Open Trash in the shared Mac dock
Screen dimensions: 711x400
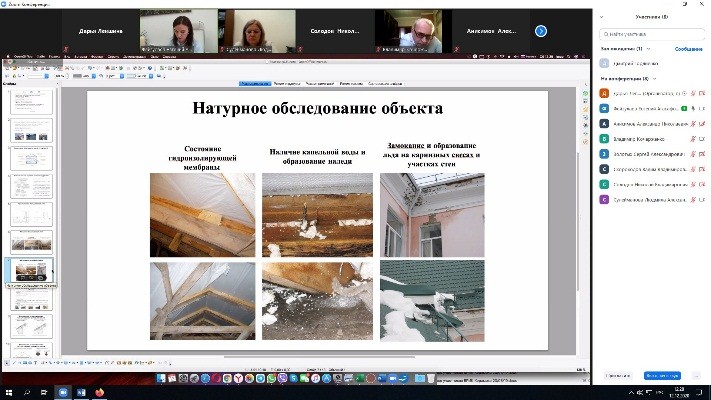coord(431,378)
